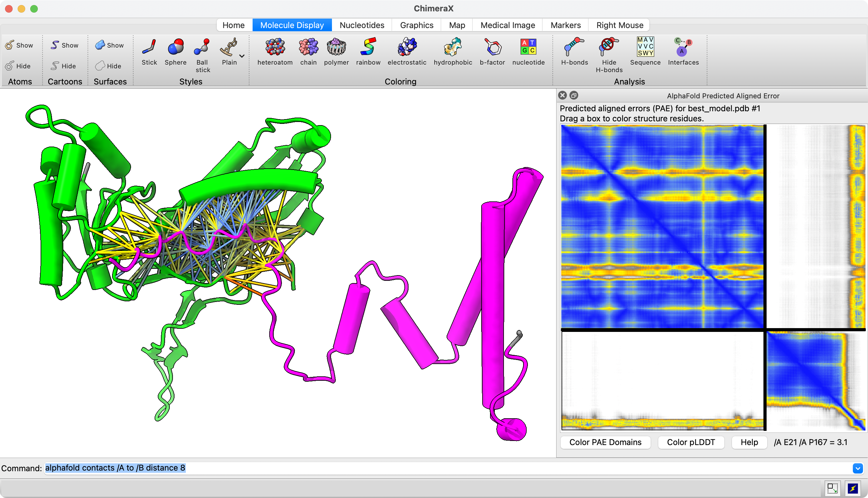Undock the AlphaFold Predicted Aligned Error panel

click(x=574, y=96)
